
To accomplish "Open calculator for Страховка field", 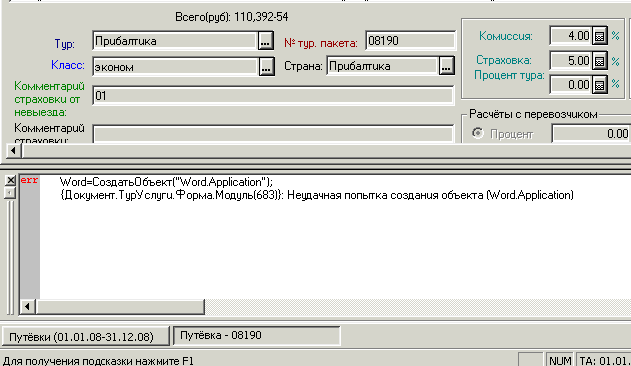I will pyautogui.click(x=600, y=61).
